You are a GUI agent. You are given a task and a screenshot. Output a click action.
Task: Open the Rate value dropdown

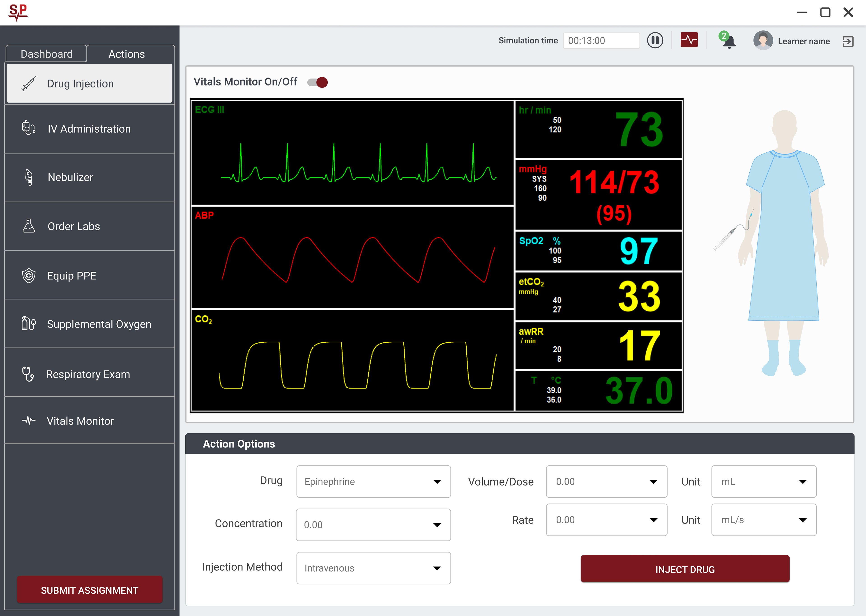click(x=606, y=520)
